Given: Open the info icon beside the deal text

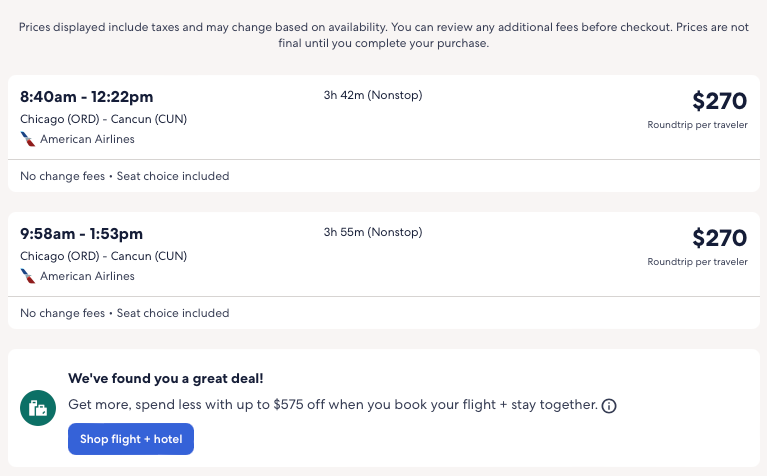Looking at the screenshot, I should point(609,406).
